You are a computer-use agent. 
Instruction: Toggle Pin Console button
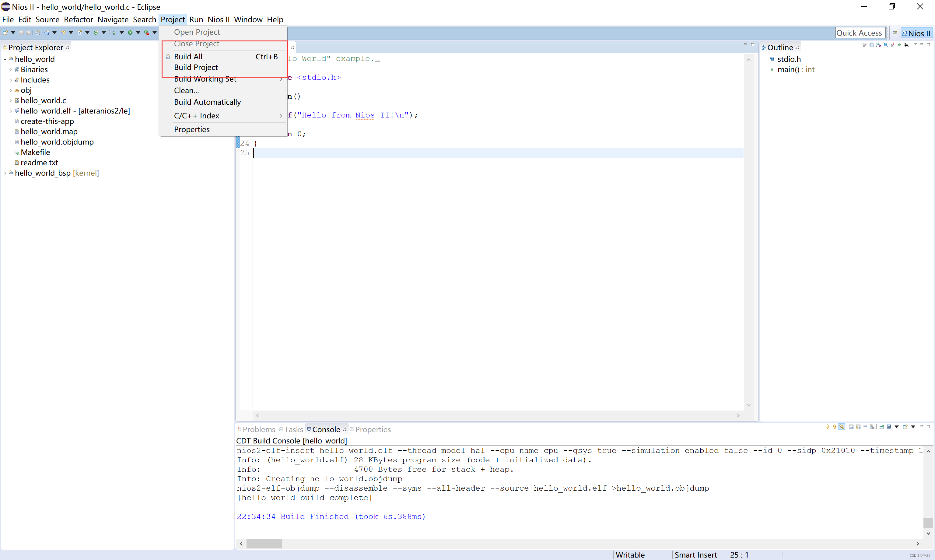point(882,427)
